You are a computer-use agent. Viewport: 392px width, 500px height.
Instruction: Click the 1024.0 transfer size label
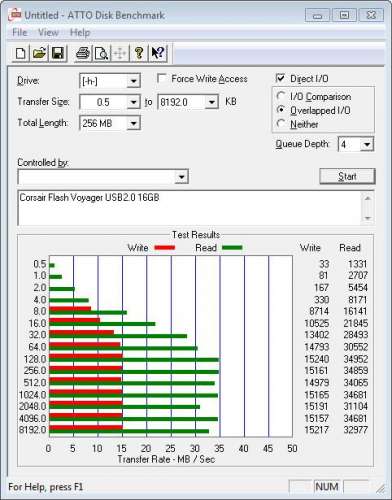(x=32, y=395)
